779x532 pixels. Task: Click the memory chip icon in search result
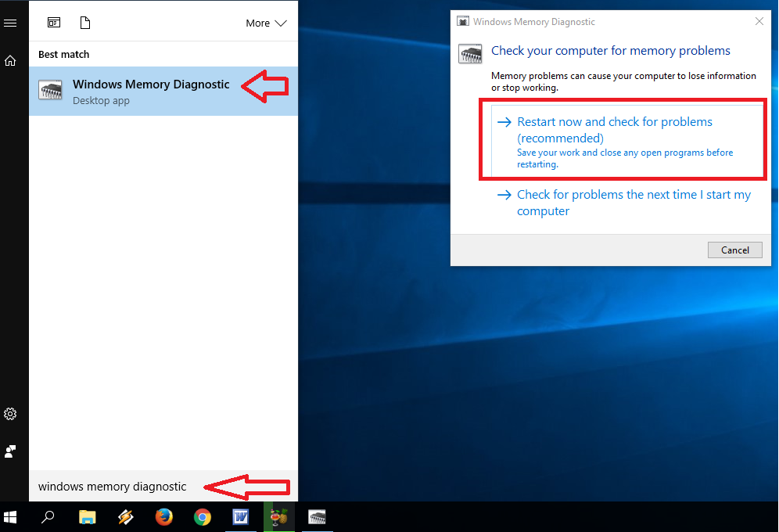coord(50,90)
